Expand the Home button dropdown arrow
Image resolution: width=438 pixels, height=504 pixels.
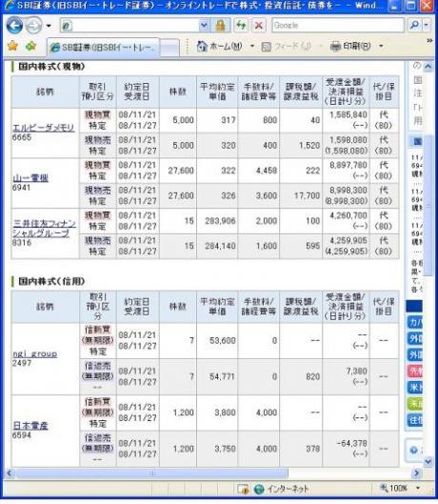coord(252,47)
